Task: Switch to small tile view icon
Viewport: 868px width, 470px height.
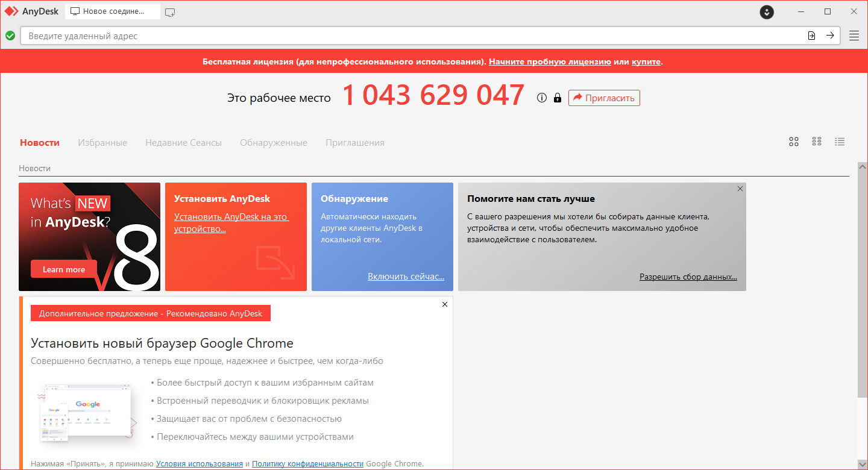Action: coord(817,142)
